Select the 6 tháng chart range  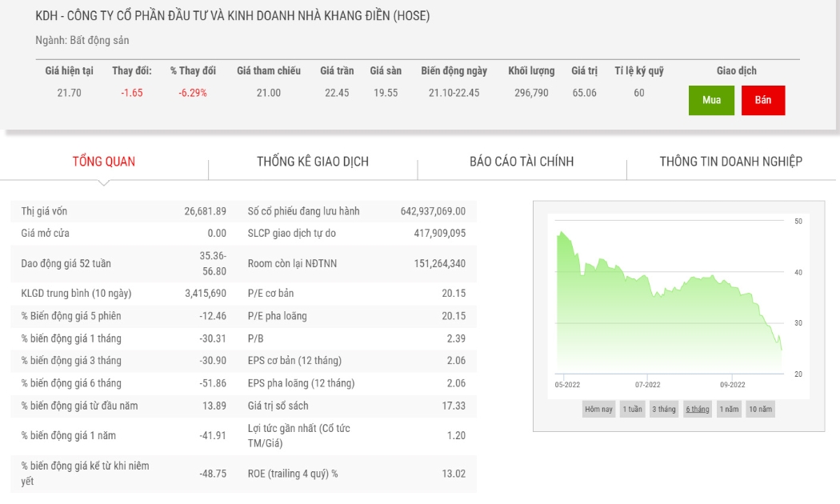point(698,409)
